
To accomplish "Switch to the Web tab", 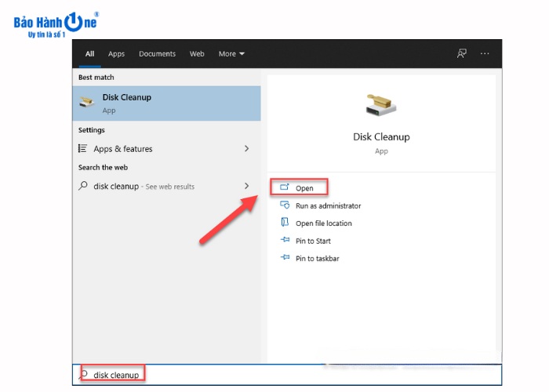I will coord(197,54).
